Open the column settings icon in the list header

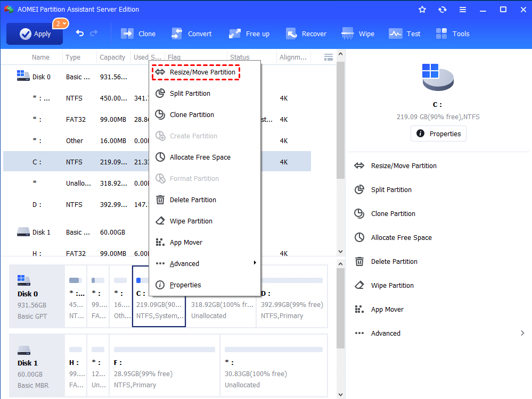coord(329,57)
